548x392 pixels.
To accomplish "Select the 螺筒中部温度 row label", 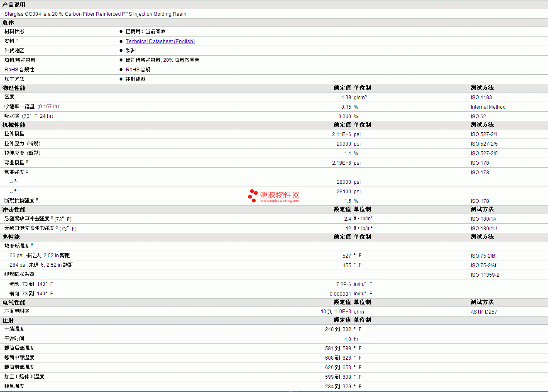I will pos(20,358).
